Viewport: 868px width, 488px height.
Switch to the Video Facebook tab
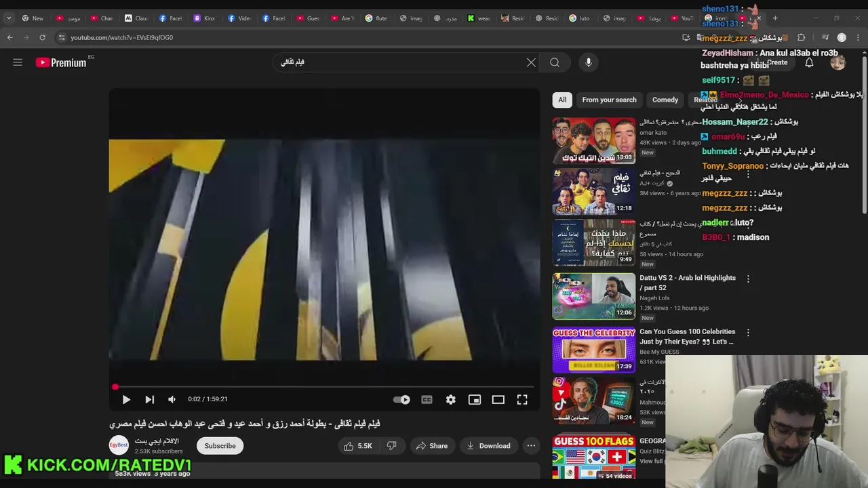pos(239,18)
